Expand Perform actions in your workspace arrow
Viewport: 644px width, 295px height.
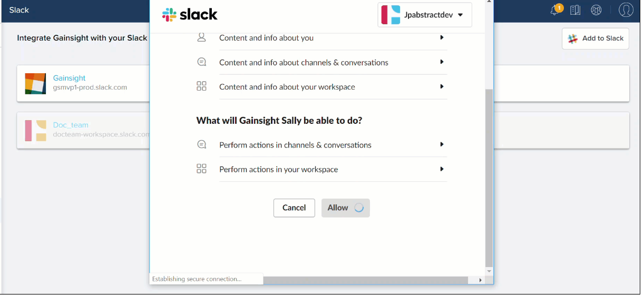442,169
